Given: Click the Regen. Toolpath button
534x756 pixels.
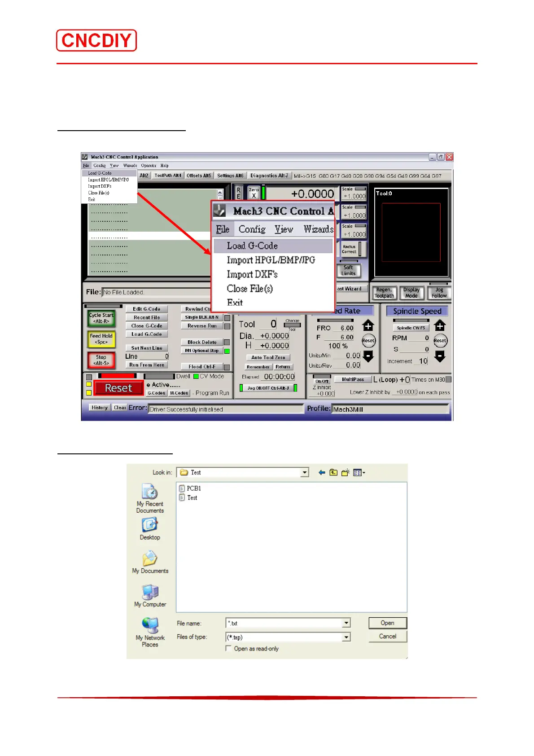Looking at the screenshot, I should point(384,293).
